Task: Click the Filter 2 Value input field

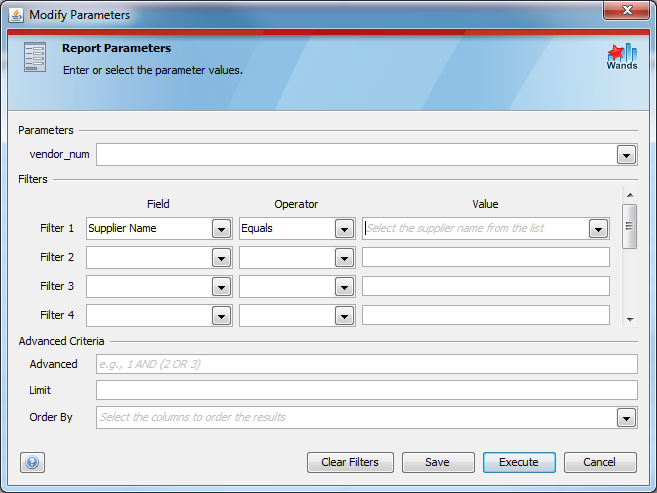Action: pos(486,257)
